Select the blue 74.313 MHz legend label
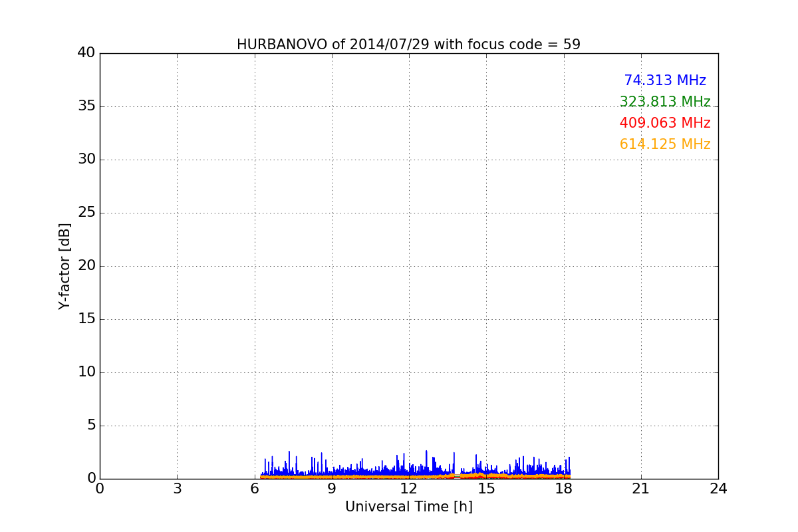This screenshot has width=798, height=532. [665, 80]
